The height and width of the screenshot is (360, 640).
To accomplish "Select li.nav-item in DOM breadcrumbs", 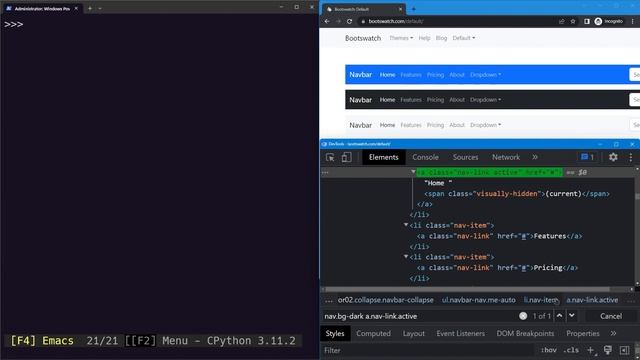I will [x=541, y=300].
